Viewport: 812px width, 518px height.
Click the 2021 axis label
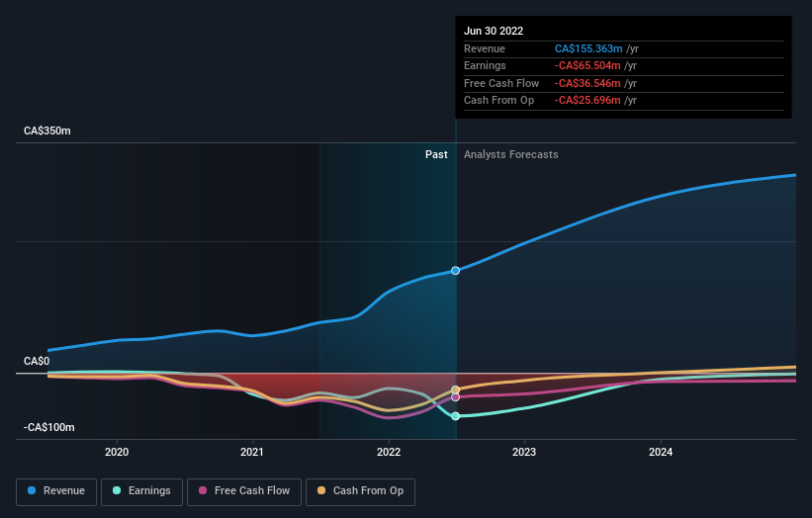pyautogui.click(x=252, y=453)
